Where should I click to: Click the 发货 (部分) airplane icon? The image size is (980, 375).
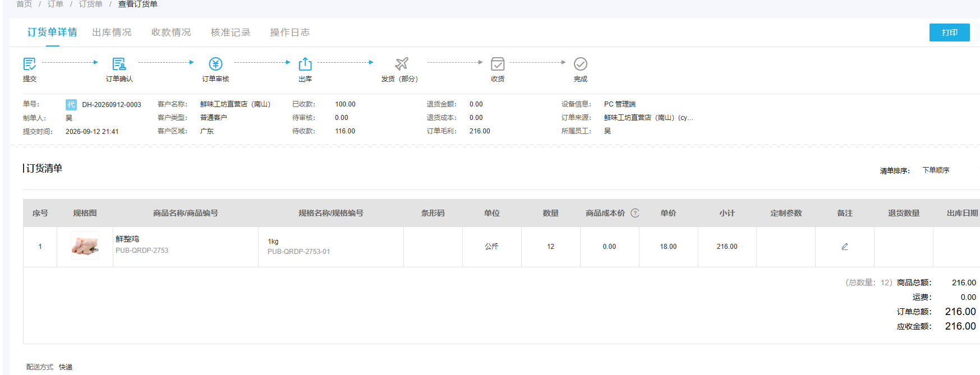[x=402, y=64]
